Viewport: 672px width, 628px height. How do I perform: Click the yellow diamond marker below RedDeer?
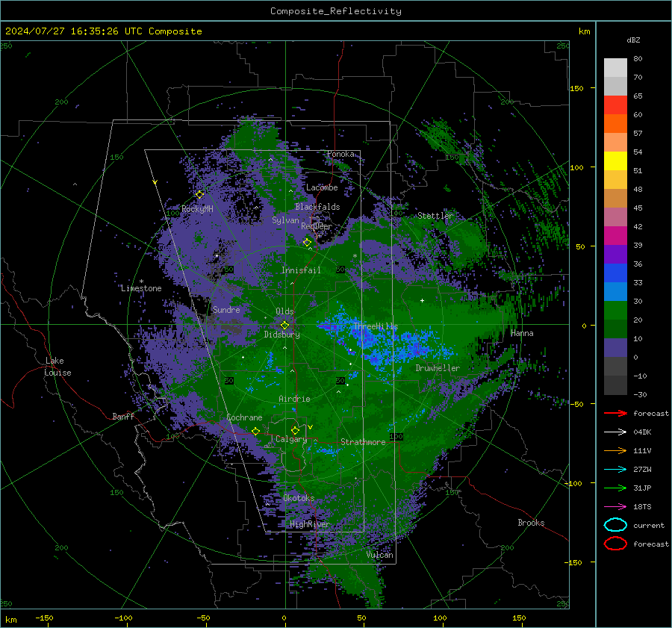[307, 243]
